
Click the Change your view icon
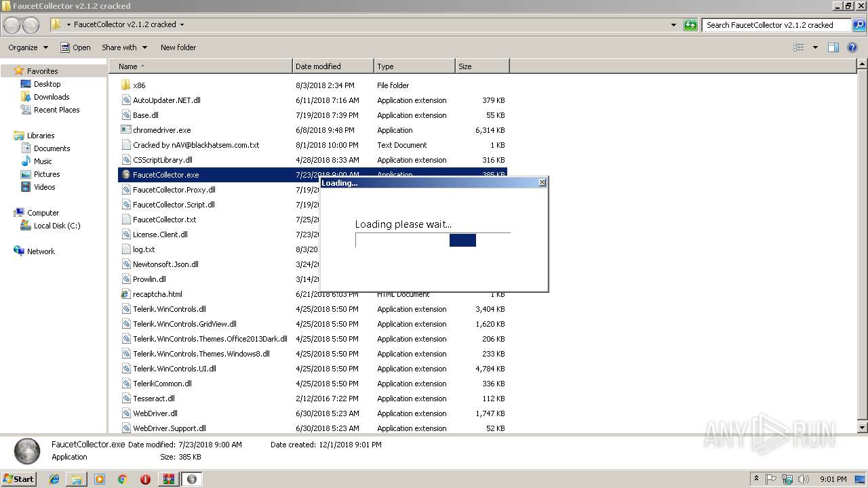click(x=799, y=47)
